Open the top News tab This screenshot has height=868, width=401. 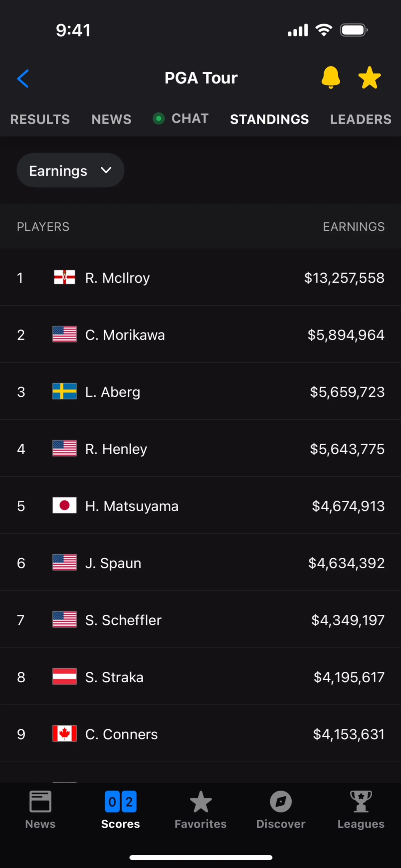[x=111, y=119]
